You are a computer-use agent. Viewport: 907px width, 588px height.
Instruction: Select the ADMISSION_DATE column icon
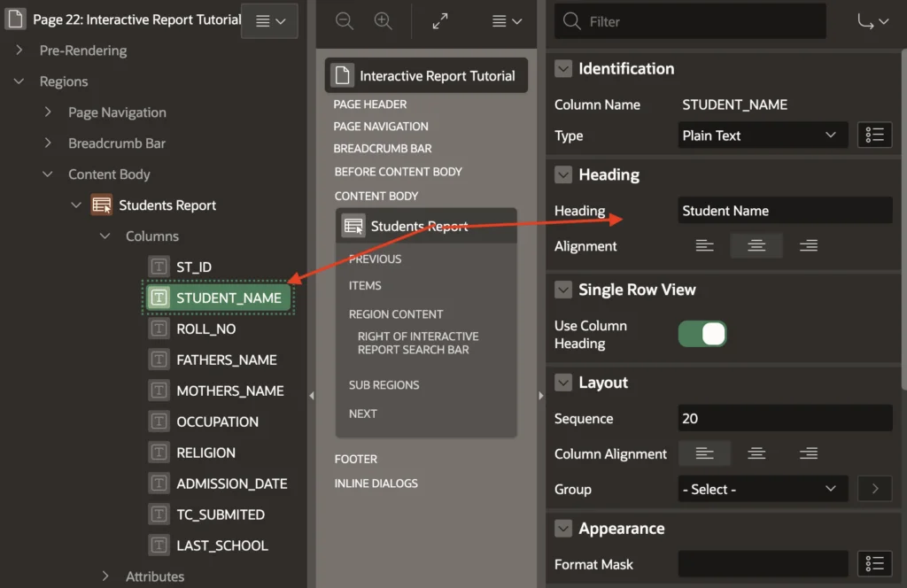point(159,484)
